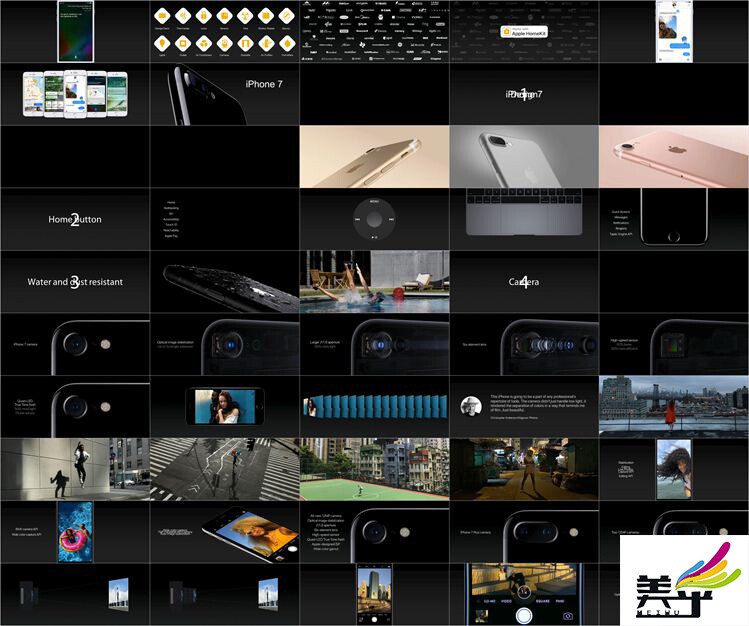The width and height of the screenshot is (749, 626).
Task: Open the iPhone showing blonde portrait slide
Action: point(225,532)
